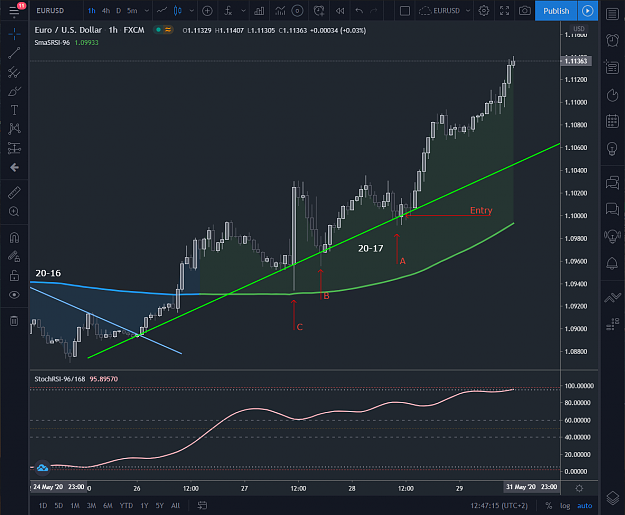Viewport: 625px width, 515px height.
Task: Create alert from top toolbar
Action: 318,11
